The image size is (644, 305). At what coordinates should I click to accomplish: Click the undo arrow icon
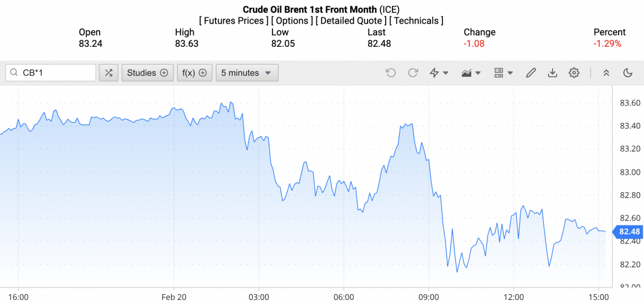coord(391,73)
